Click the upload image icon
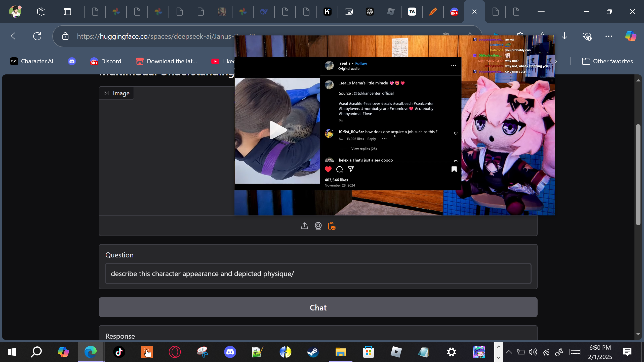This screenshot has width=644, height=362. 304,226
